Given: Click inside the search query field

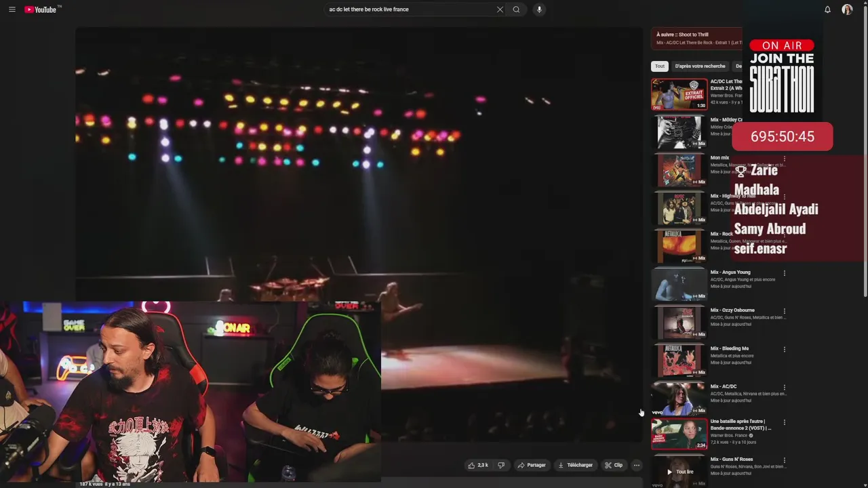Looking at the screenshot, I should click(410, 9).
